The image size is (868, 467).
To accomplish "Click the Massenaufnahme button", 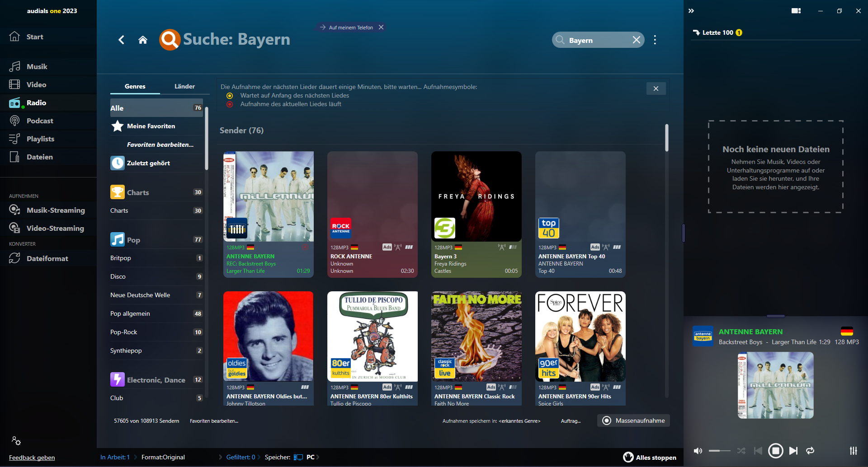I will (x=634, y=420).
